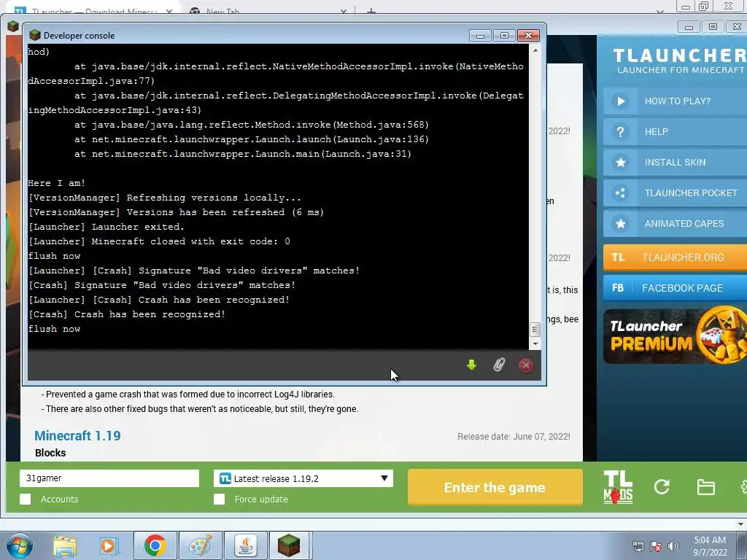Click the volume speaker icon in the tray
Screen dimensions: 747x560
point(673,546)
